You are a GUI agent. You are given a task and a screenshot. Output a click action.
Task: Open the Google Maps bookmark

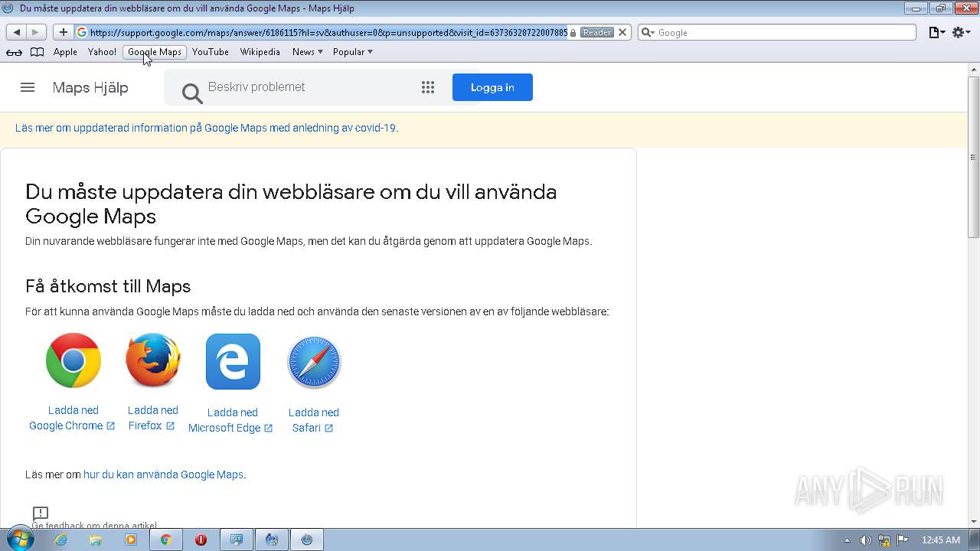155,52
